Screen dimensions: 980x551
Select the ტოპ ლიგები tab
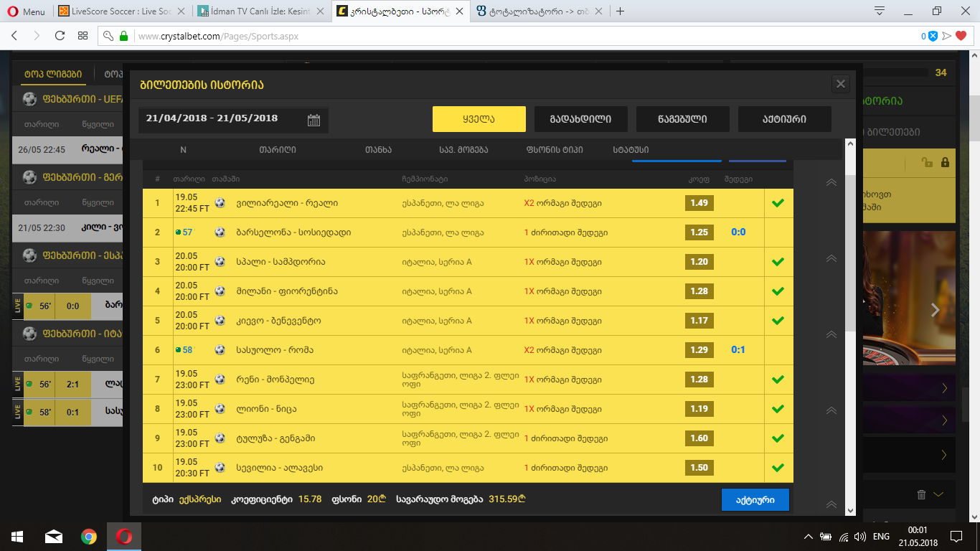point(53,74)
